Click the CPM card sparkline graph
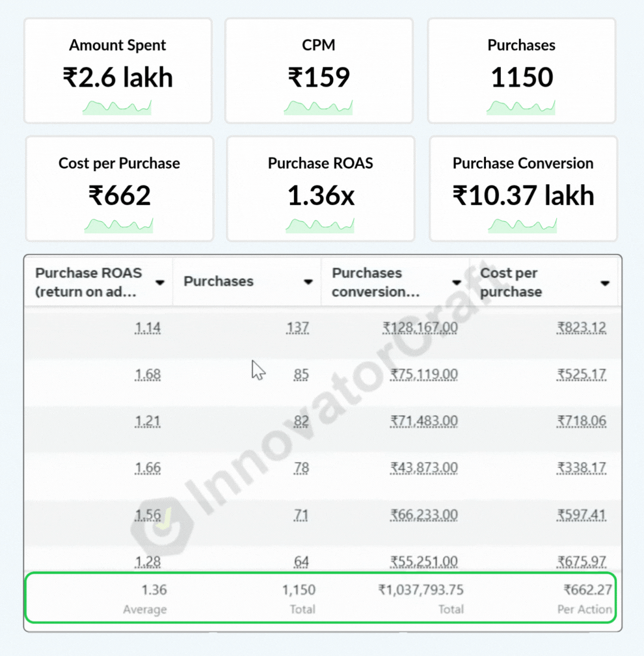Screen dimensions: 644x656 click(318, 108)
